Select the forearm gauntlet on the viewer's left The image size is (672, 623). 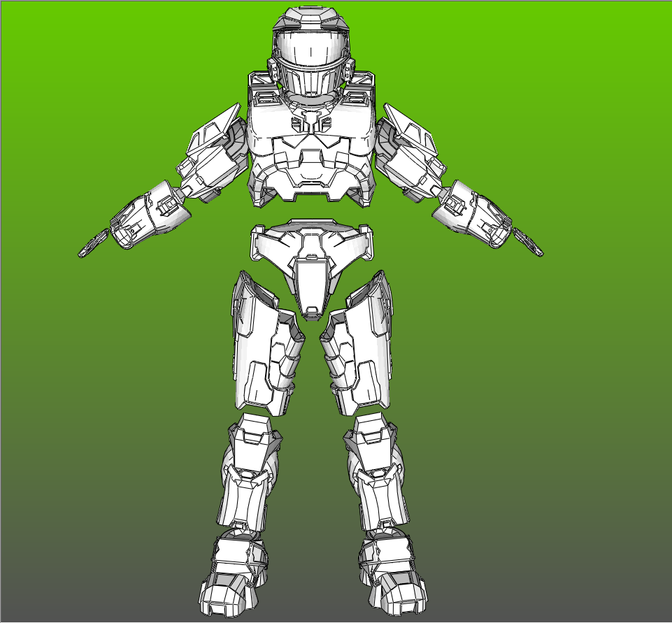[x=150, y=215]
